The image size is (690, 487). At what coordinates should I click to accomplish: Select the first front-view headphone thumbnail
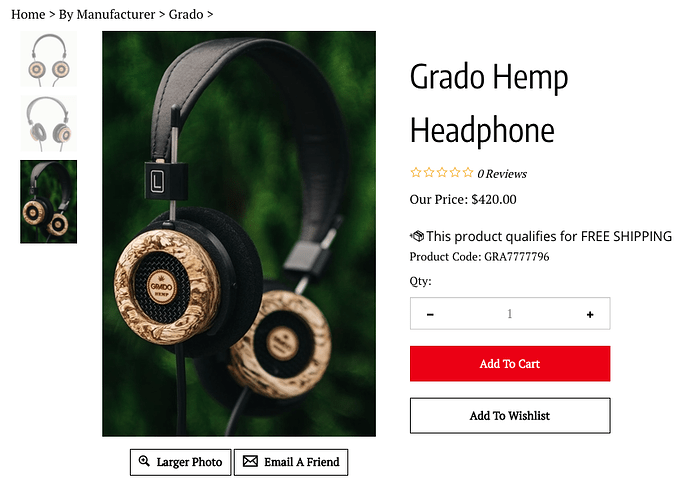[x=48, y=59]
